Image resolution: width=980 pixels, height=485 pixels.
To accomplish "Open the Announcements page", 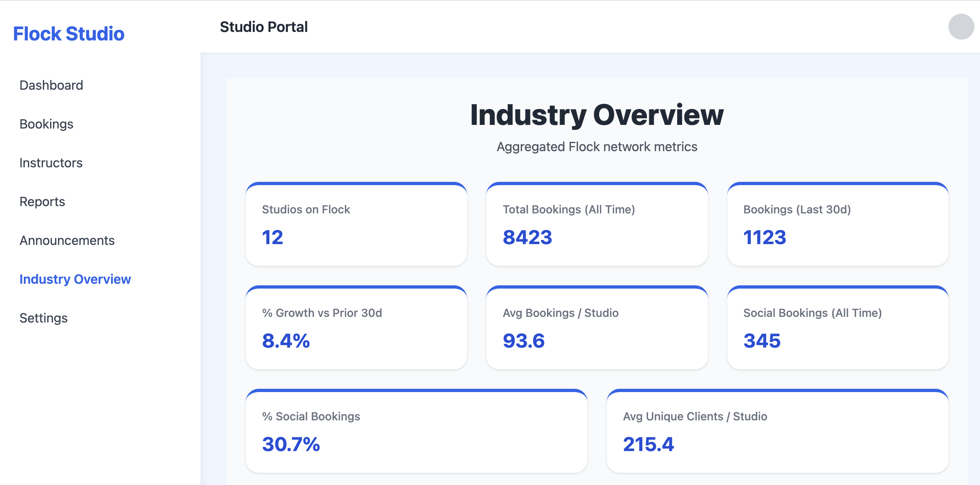I will click(x=67, y=240).
